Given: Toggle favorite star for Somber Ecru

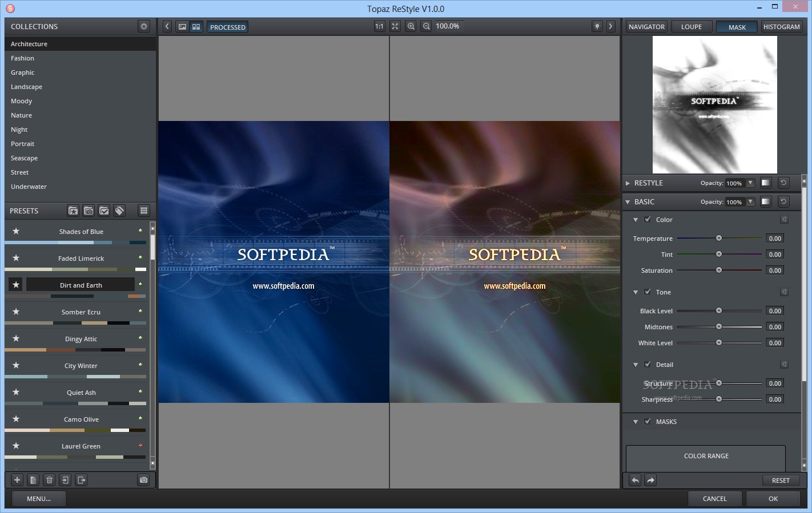Looking at the screenshot, I should [16, 312].
